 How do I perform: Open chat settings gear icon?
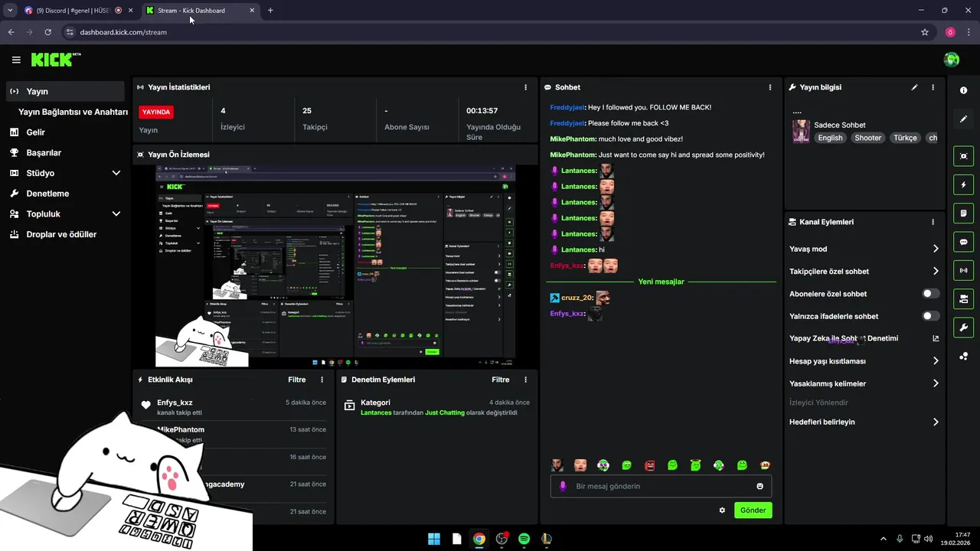[x=722, y=510]
